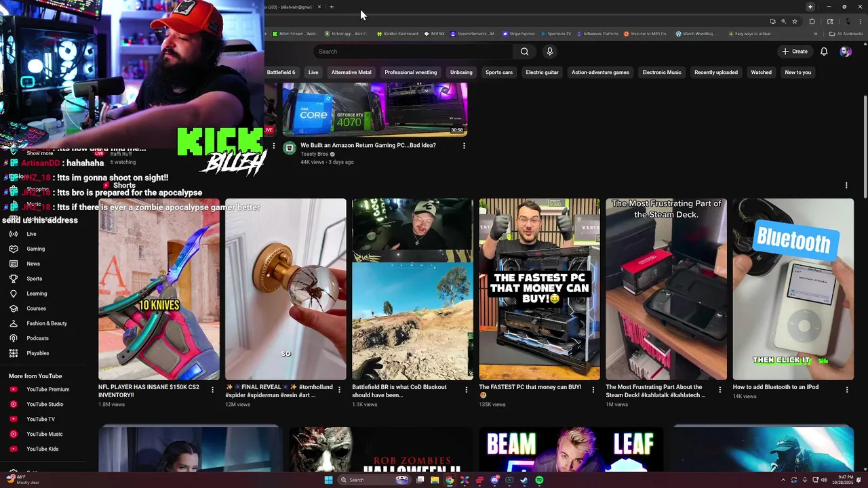
Task: Open Steam from the taskbar
Action: [524, 480]
